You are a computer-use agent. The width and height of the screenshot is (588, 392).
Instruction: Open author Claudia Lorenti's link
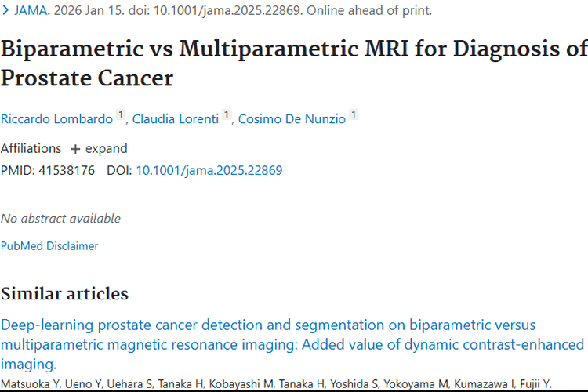point(176,119)
